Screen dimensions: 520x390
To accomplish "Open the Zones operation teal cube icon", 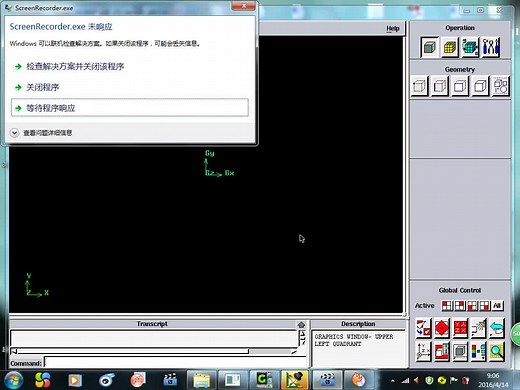I will (x=470, y=47).
